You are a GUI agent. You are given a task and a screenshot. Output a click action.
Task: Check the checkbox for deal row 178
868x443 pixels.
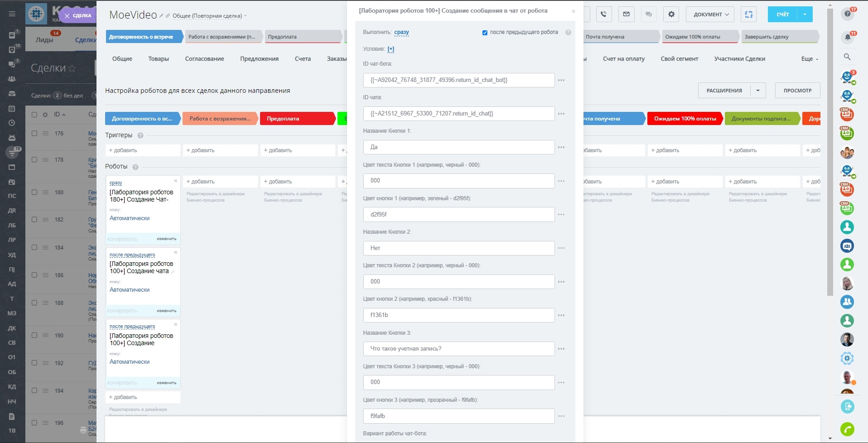[x=34, y=159]
